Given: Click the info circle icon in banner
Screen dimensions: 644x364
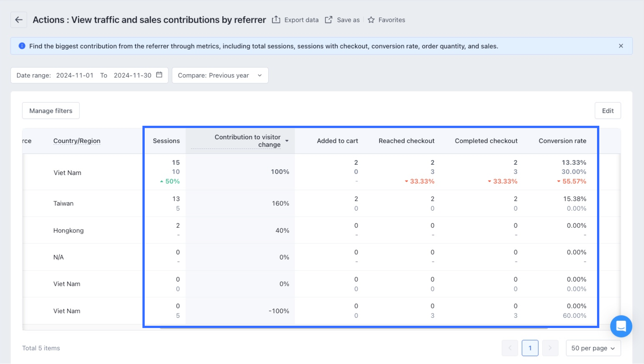Looking at the screenshot, I should click(22, 46).
